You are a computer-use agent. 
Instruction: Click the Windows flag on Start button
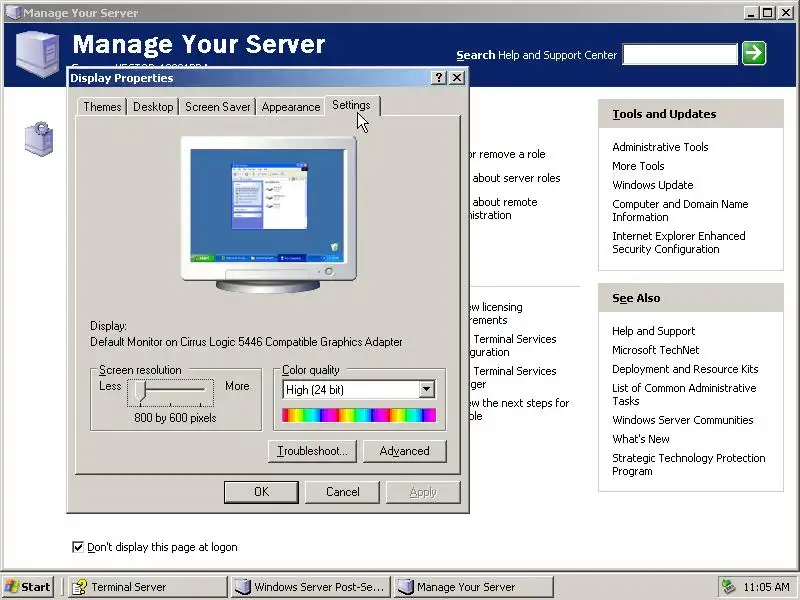[x=12, y=587]
